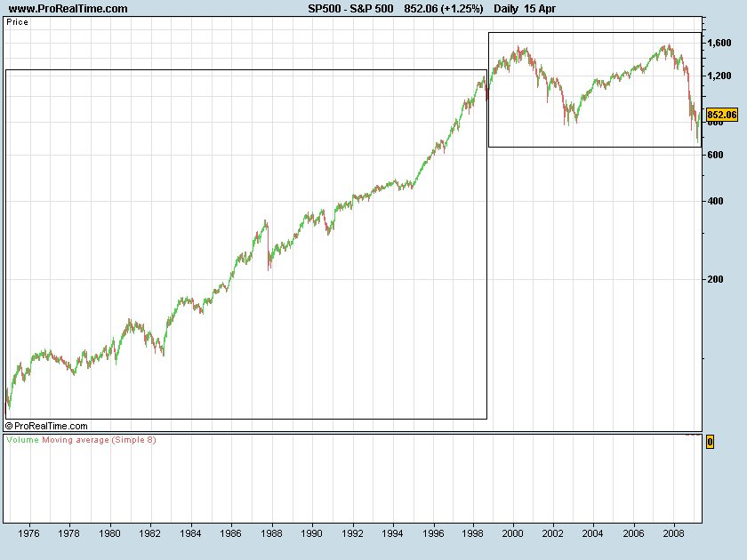This screenshot has width=747, height=560.
Task: Click the Daily 15 Apr timeframe label
Action: coord(525,9)
